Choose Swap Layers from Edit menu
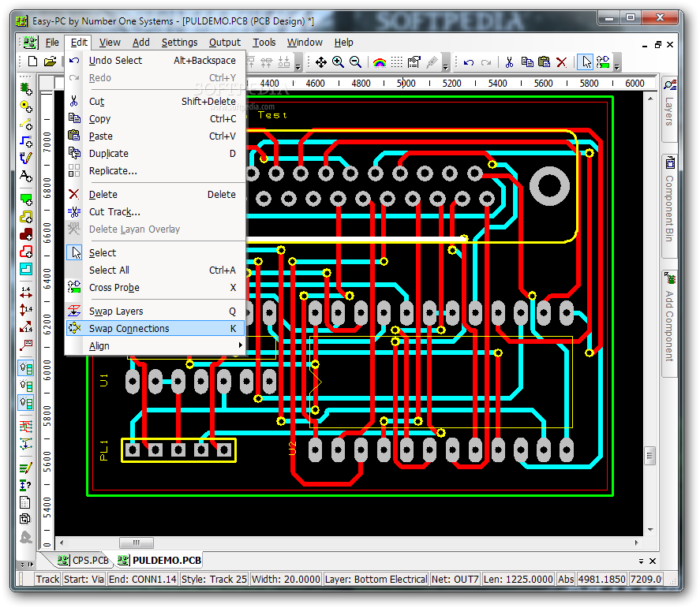 pyautogui.click(x=155, y=311)
